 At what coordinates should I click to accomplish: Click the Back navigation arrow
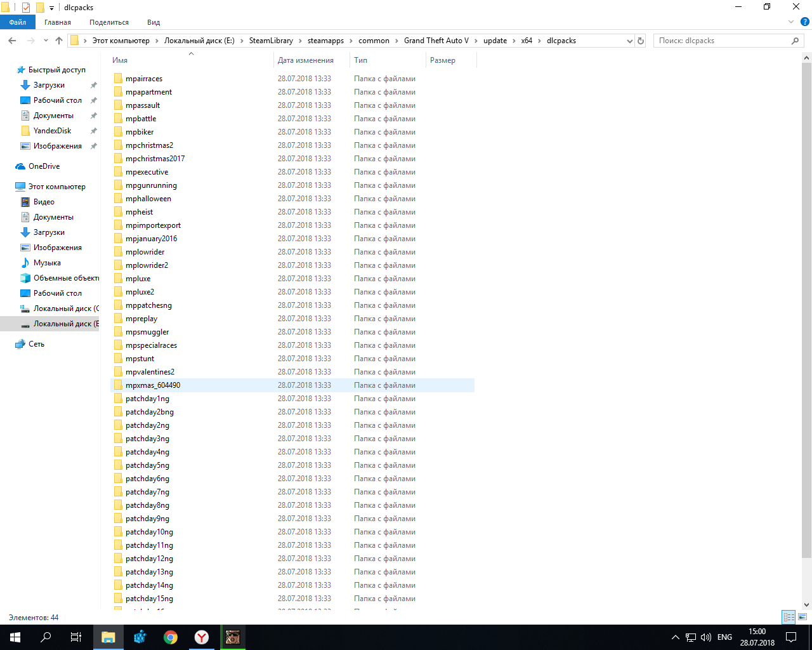click(x=12, y=41)
